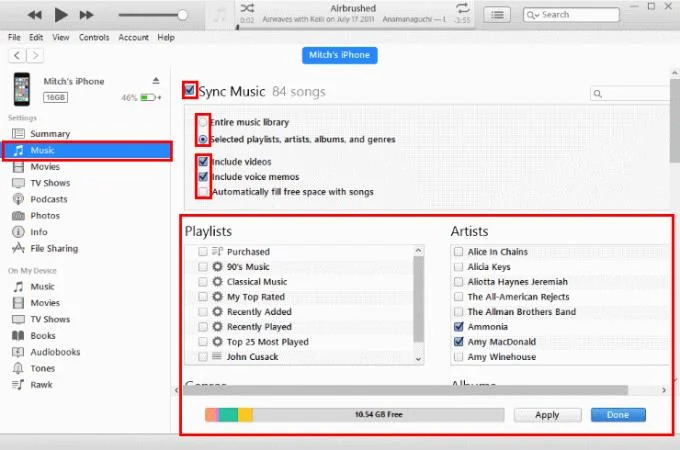Start playback with the play button

[61, 15]
